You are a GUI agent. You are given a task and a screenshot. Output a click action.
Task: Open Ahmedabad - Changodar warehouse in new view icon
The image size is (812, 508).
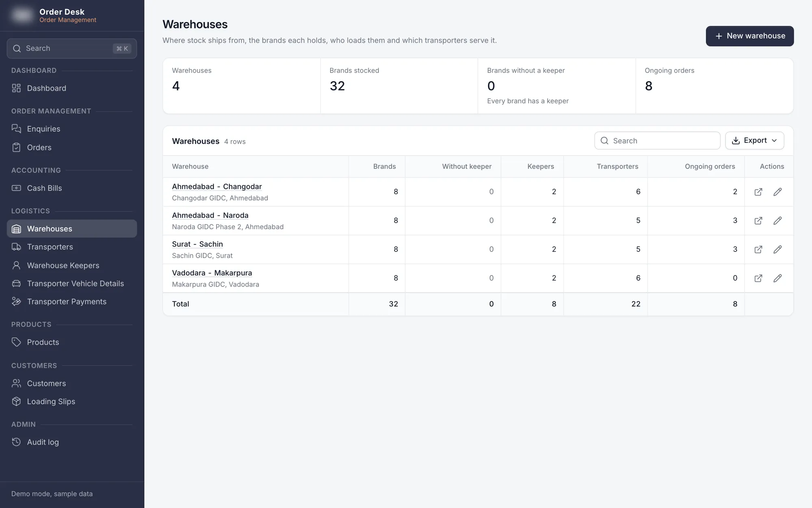coord(758,192)
